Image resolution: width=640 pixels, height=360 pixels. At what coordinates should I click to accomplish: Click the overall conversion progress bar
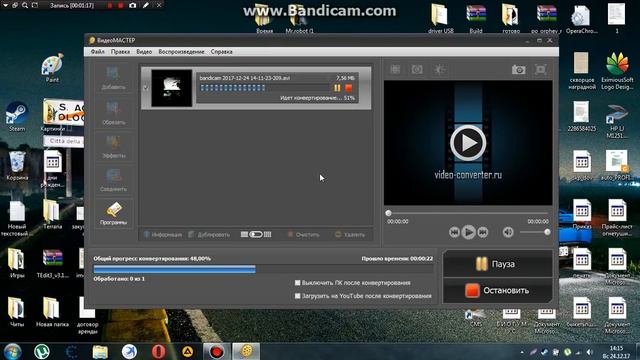pos(263,269)
